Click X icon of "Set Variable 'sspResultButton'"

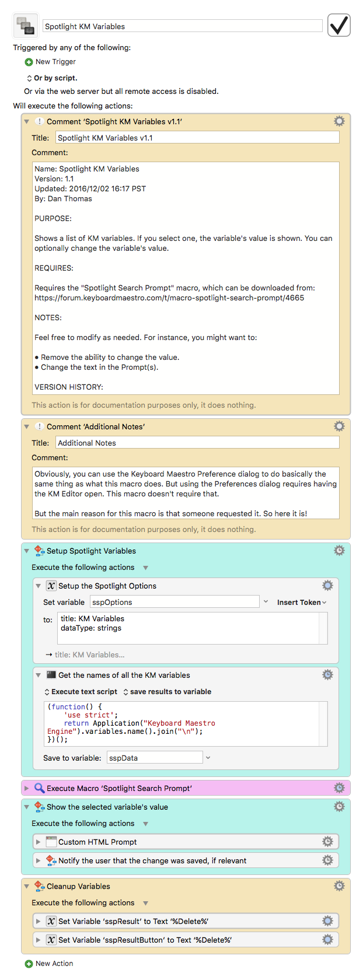pos(51,940)
